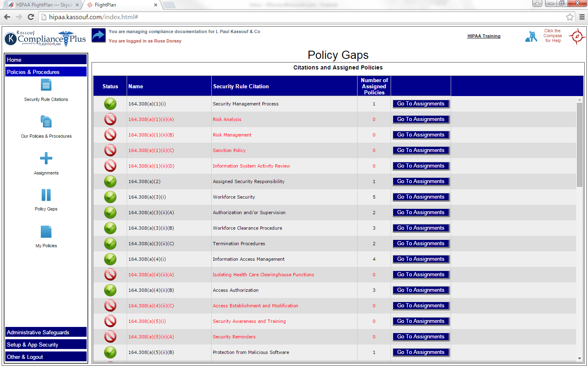The height and width of the screenshot is (367, 588).
Task: Click the table's vertical scrollbar thumb
Action: [579, 145]
